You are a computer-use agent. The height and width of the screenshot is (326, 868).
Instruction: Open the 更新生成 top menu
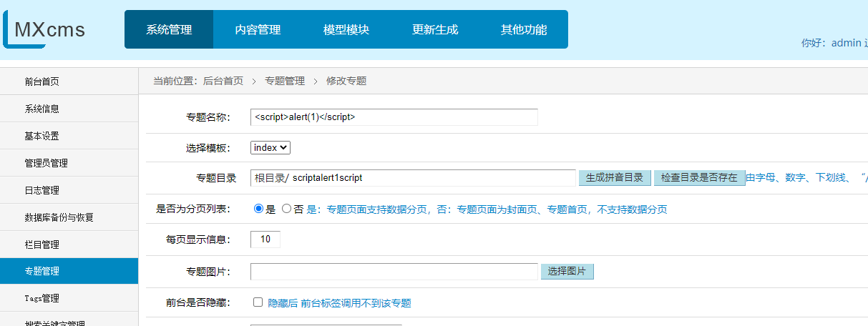coord(435,29)
